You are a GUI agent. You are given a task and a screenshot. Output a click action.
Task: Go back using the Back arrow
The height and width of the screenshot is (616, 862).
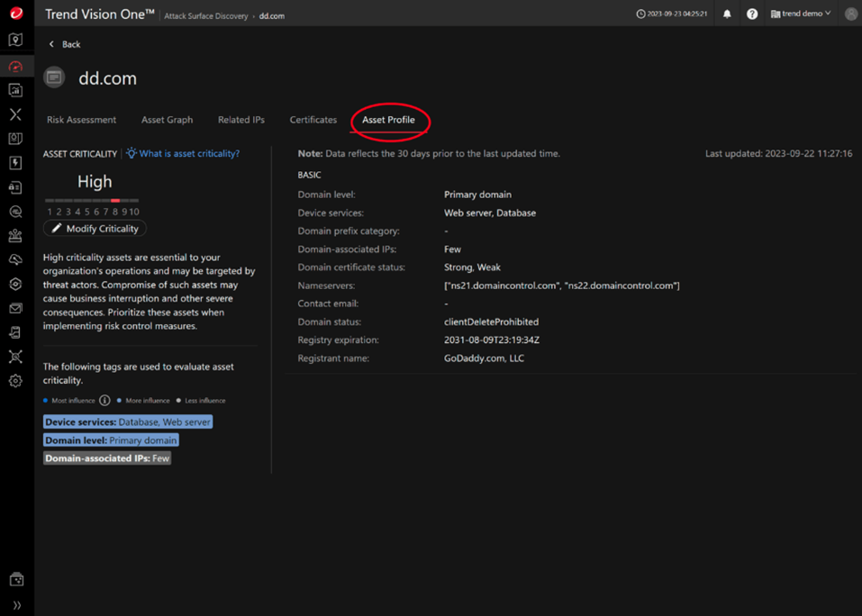pyautogui.click(x=65, y=44)
